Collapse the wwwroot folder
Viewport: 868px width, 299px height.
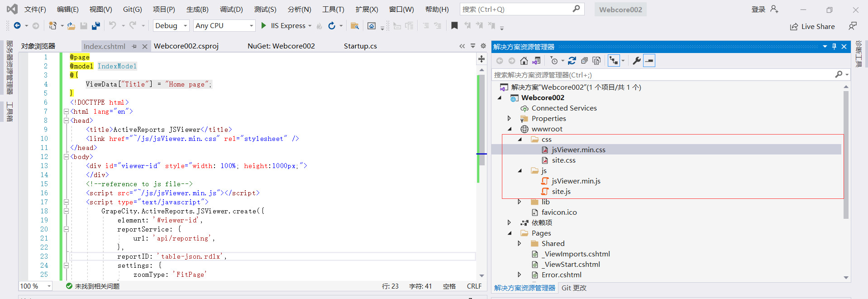point(510,129)
